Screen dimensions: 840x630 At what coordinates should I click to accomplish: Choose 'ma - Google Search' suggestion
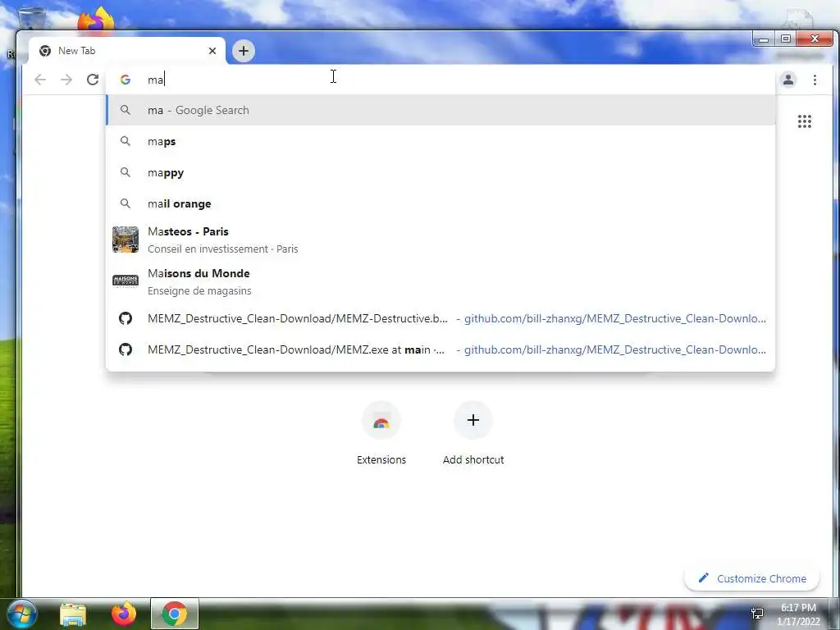[441, 111]
